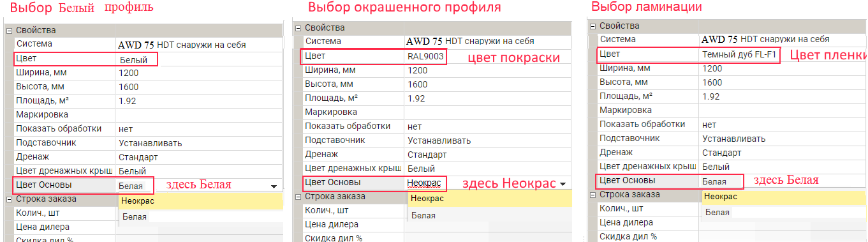Select Дренаж value Стандарт in the RAL9003 panel
Viewport: 868px width, 242px height.
[427, 155]
